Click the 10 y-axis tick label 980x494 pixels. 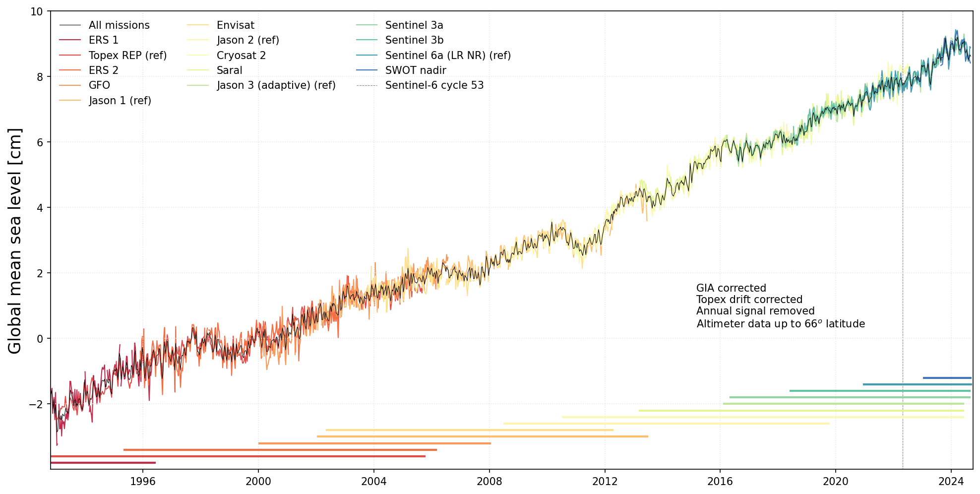tap(37, 11)
